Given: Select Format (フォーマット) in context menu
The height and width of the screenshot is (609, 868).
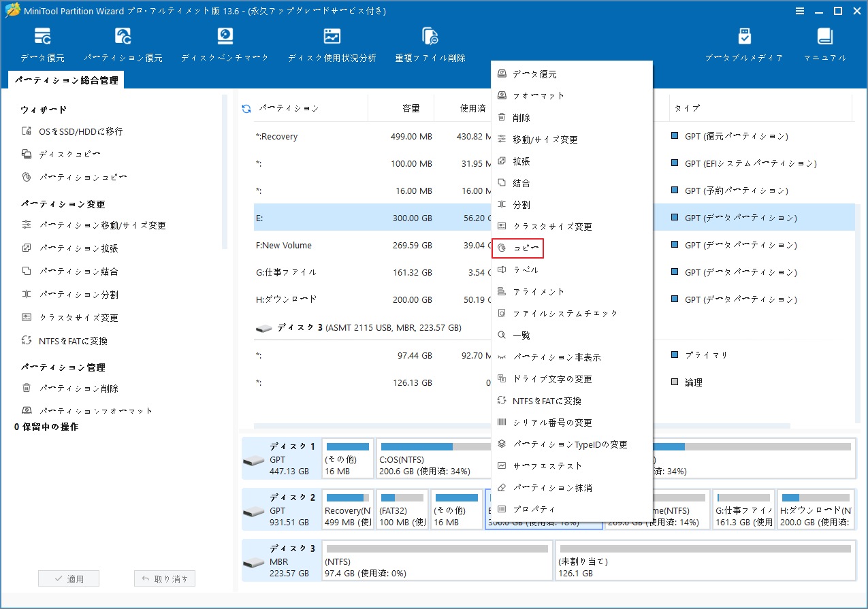Looking at the screenshot, I should 572,96.
